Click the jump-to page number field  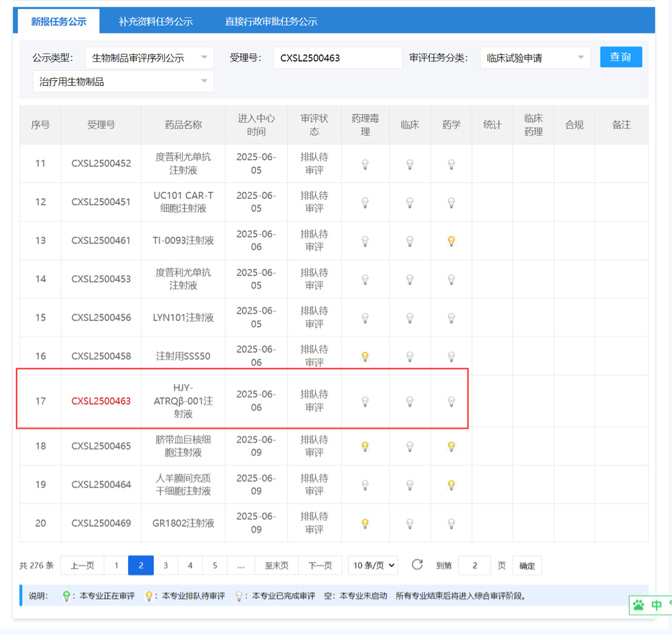coord(474,565)
